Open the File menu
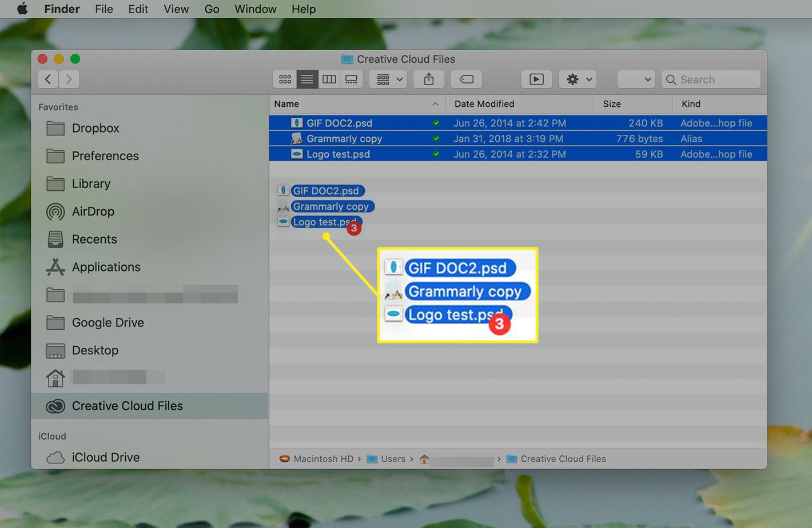The width and height of the screenshot is (812, 528). tap(104, 9)
